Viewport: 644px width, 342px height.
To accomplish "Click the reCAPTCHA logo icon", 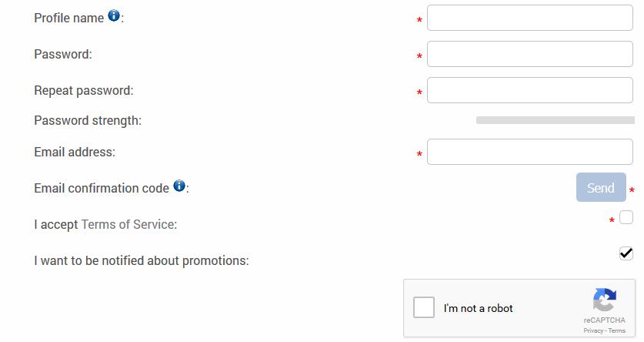I will point(605,300).
